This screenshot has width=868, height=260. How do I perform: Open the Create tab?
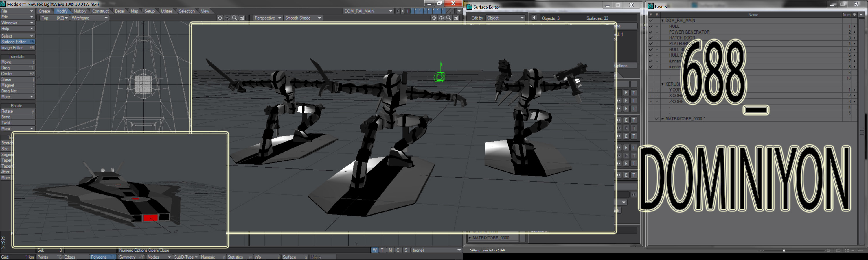[45, 11]
